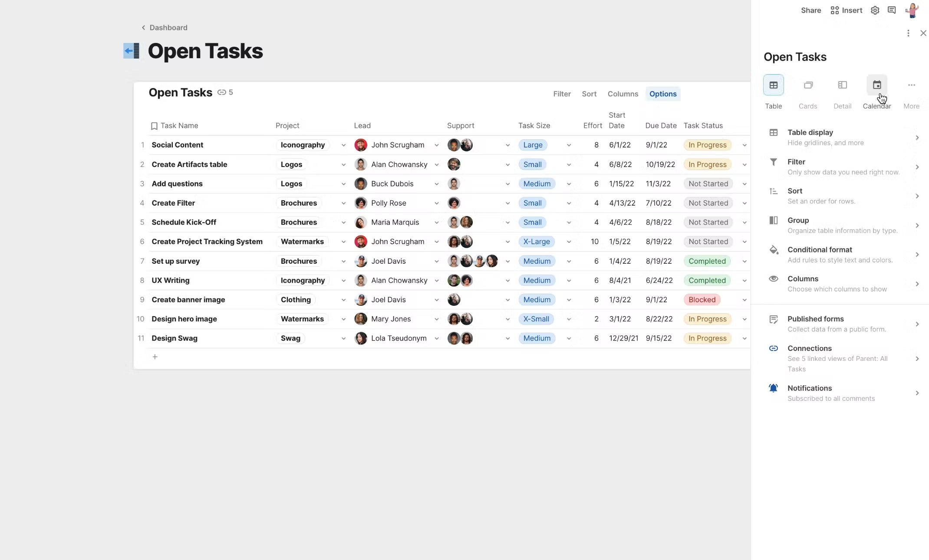Open the Options tab above table
The height and width of the screenshot is (560, 929).
pyautogui.click(x=662, y=94)
